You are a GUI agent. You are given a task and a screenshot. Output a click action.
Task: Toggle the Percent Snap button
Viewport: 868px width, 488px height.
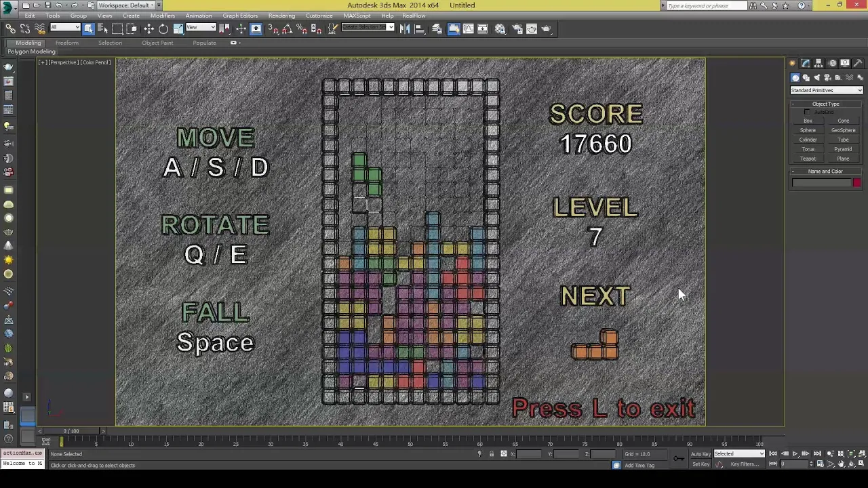pyautogui.click(x=302, y=28)
